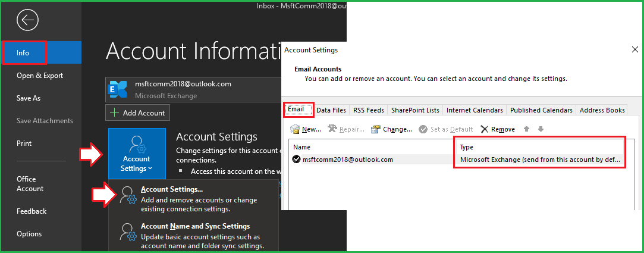This screenshot has height=253, width=644.
Task: Choose Account Name and Sync Settings
Action: (193, 236)
